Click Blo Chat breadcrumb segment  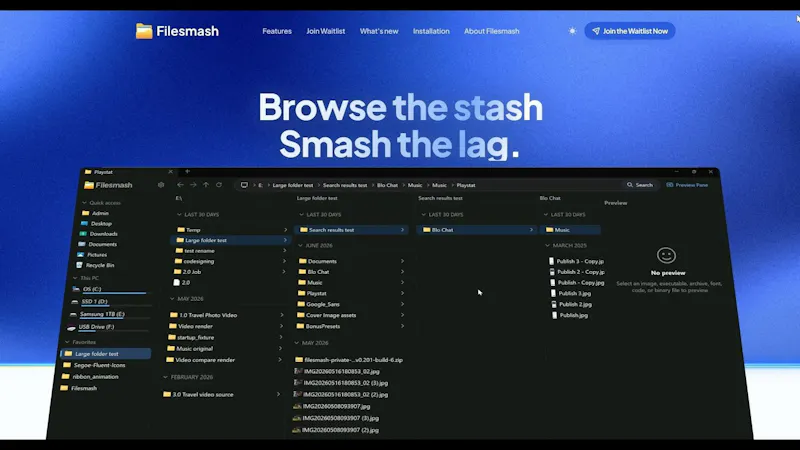click(x=387, y=185)
